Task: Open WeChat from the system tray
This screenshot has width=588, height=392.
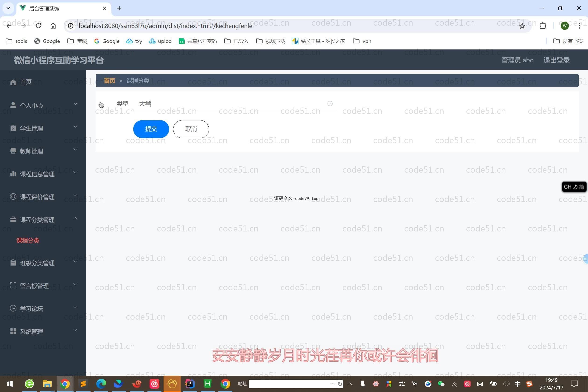Action: (x=441, y=384)
